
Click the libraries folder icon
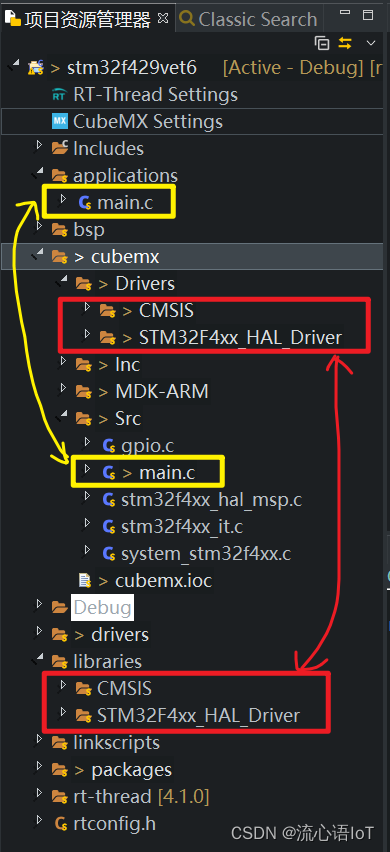[59, 662]
